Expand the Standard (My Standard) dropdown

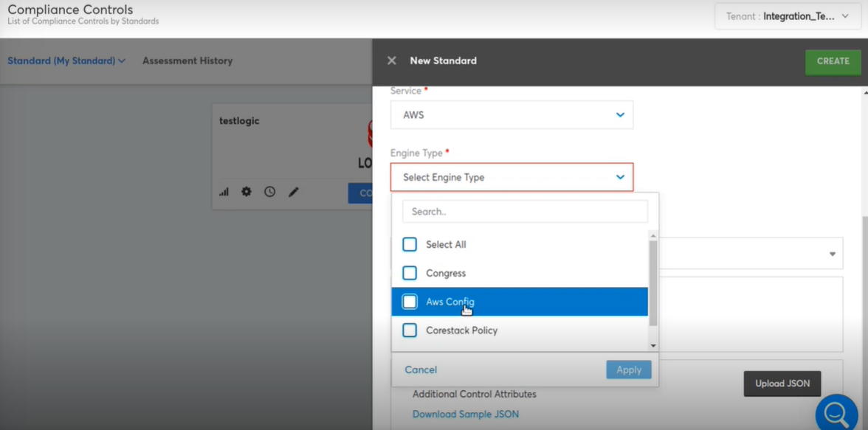coord(66,61)
